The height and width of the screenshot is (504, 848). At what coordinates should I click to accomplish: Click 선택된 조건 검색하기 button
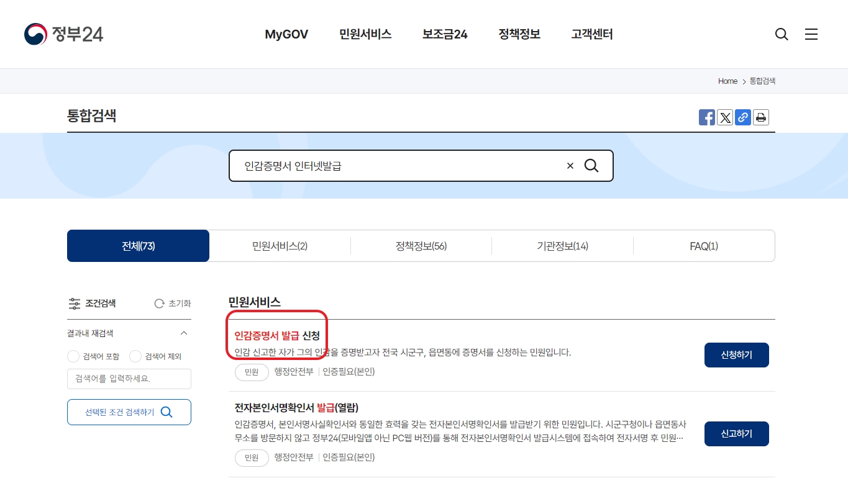[x=129, y=412]
